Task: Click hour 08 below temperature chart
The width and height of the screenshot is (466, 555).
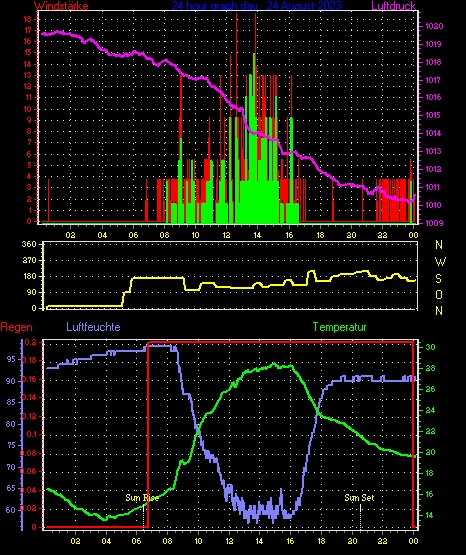Action: coord(167,541)
